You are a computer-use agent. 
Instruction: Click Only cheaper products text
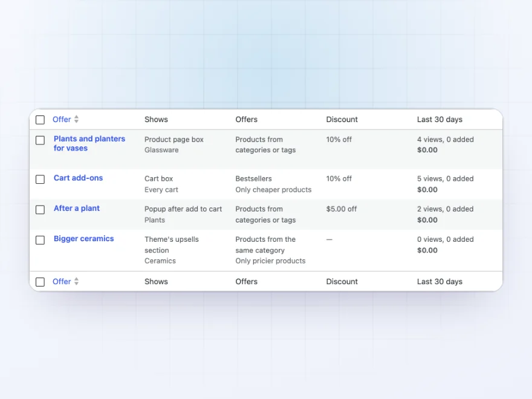[273, 190]
